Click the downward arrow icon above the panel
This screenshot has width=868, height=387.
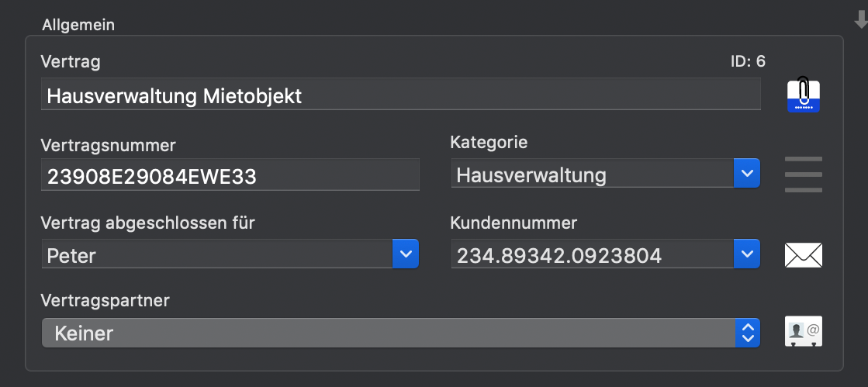(x=861, y=20)
